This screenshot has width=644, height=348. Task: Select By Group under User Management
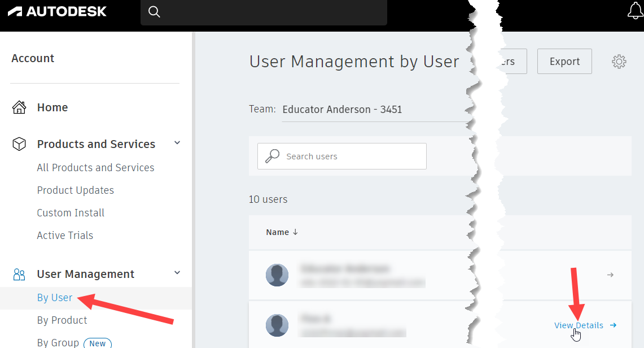(x=58, y=342)
